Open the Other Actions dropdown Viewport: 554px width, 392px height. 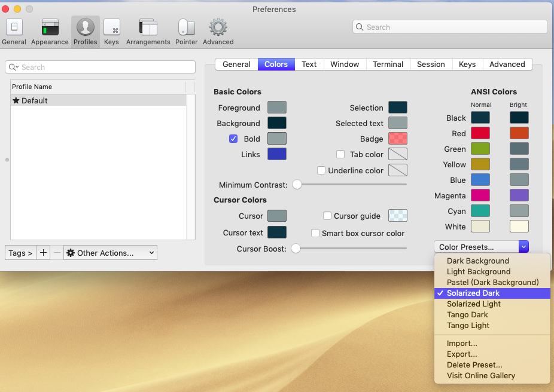tap(110, 253)
